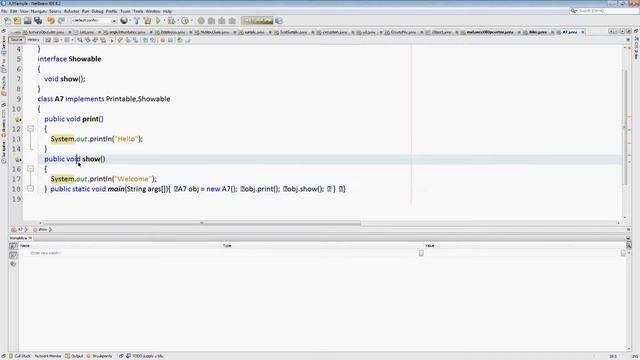Click the Debug Project icon
640x360 pixels.
(171, 20)
